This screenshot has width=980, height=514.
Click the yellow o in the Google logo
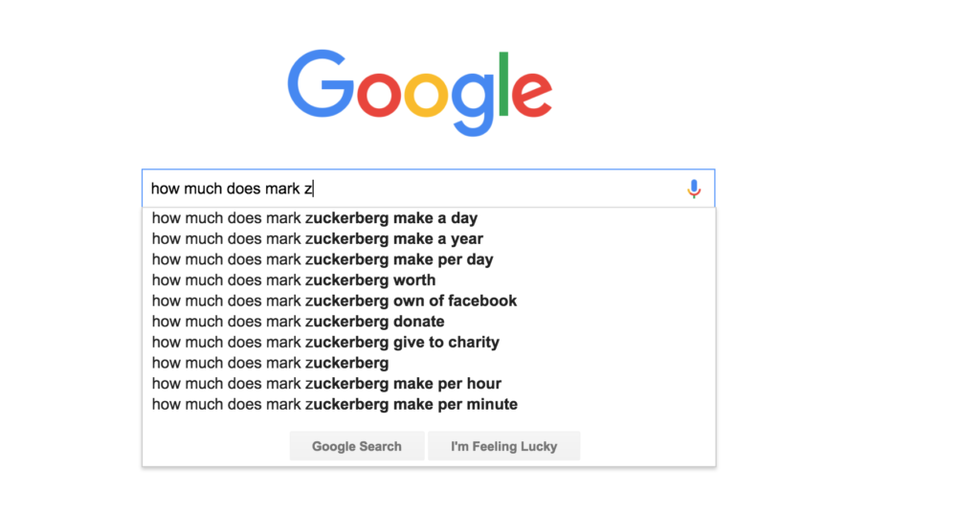[x=427, y=93]
